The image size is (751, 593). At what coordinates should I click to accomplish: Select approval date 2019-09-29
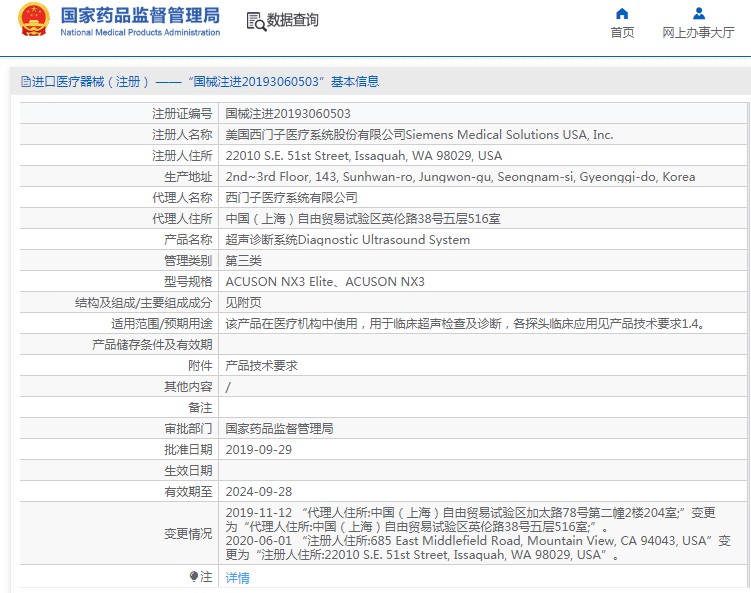(x=259, y=450)
